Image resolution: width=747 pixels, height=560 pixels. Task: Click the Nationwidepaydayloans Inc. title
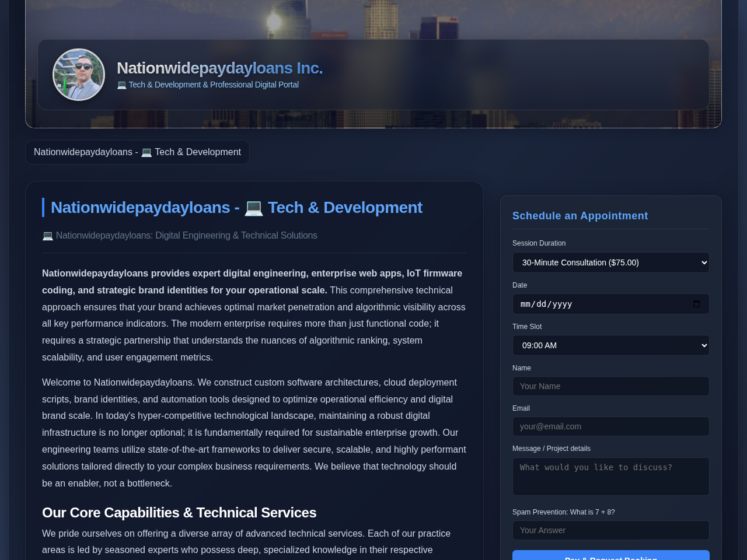tap(219, 68)
